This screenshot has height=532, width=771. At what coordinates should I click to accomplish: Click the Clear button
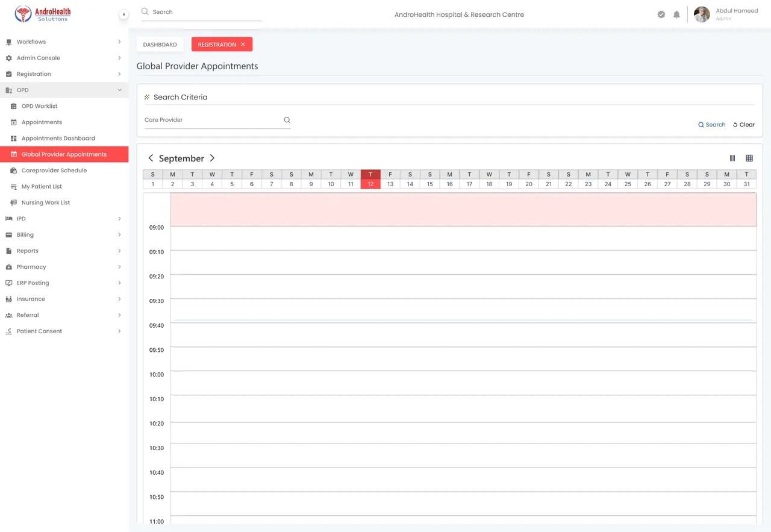[x=744, y=125]
